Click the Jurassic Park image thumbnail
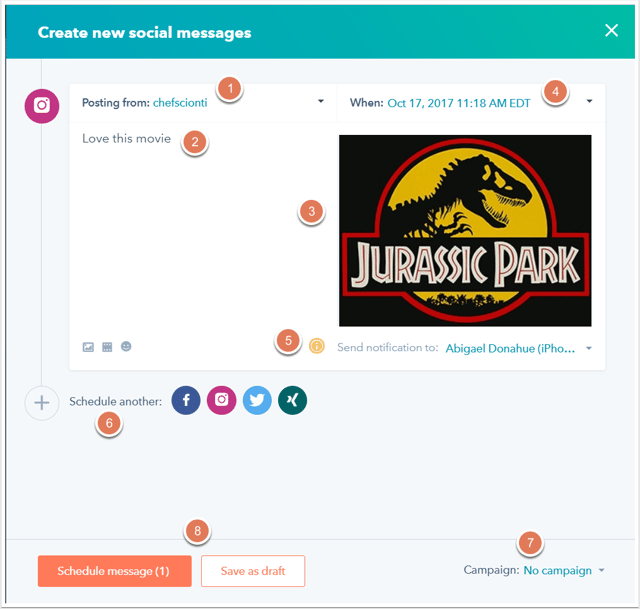Screen dimensions: 640x609 465,231
